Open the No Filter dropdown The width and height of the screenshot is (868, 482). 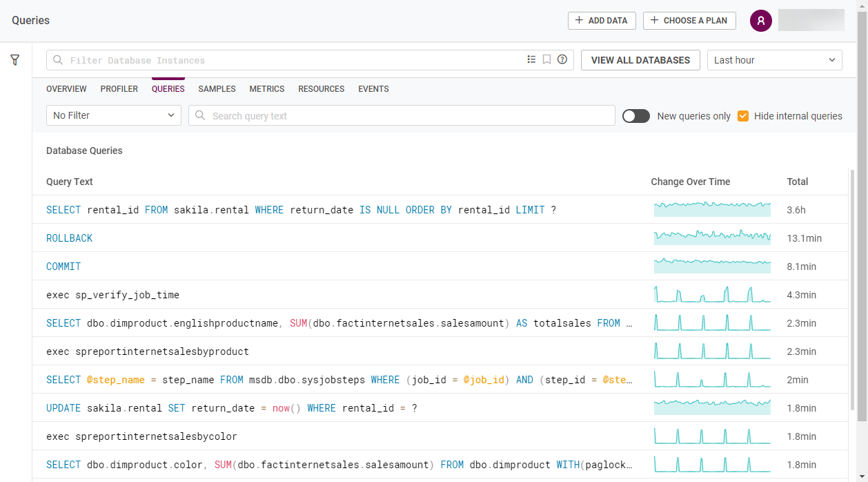coord(114,115)
